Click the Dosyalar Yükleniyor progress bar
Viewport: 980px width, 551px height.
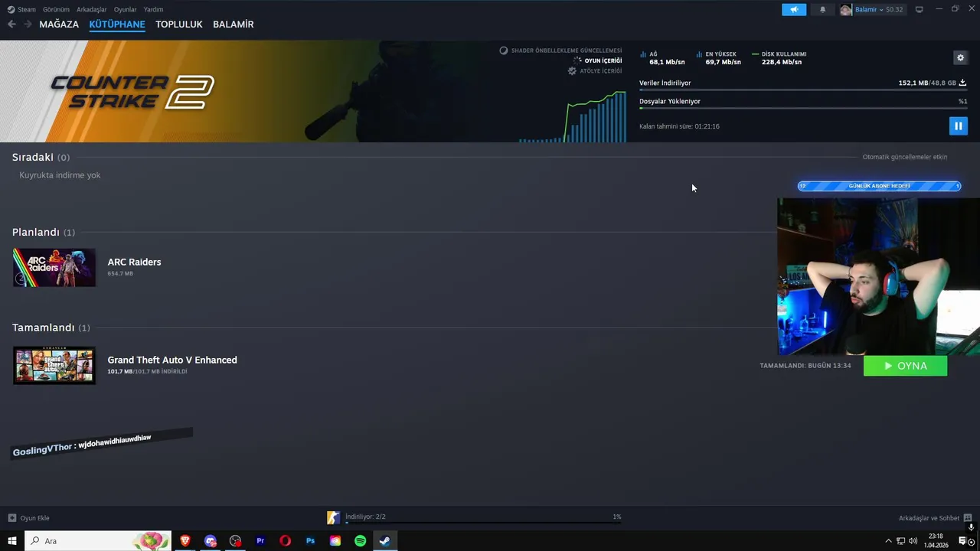803,108
